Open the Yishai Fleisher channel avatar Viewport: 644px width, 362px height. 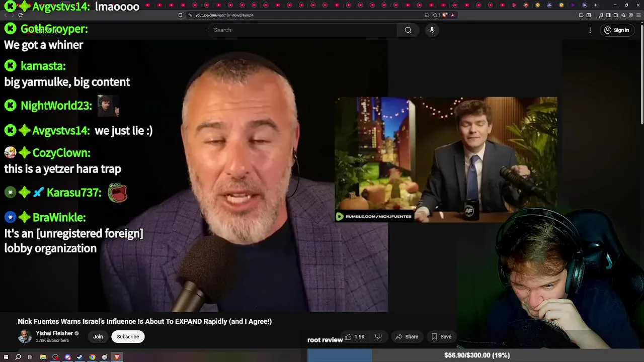coord(25,336)
